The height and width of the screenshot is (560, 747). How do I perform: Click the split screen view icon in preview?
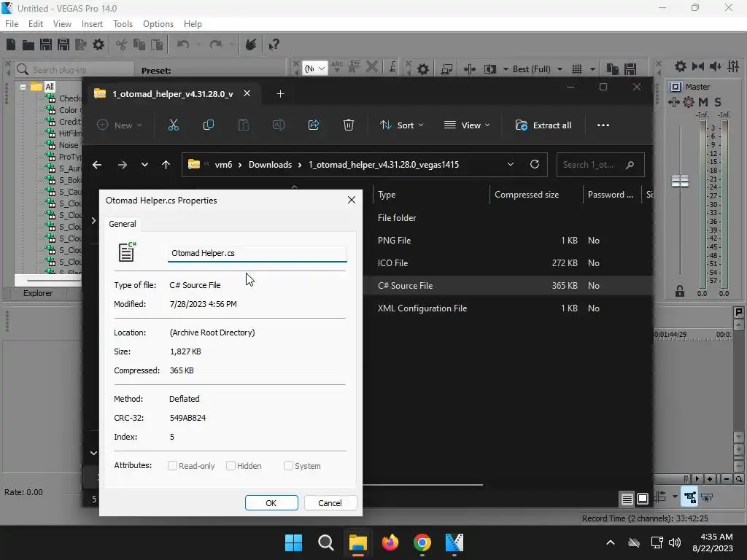point(489,69)
